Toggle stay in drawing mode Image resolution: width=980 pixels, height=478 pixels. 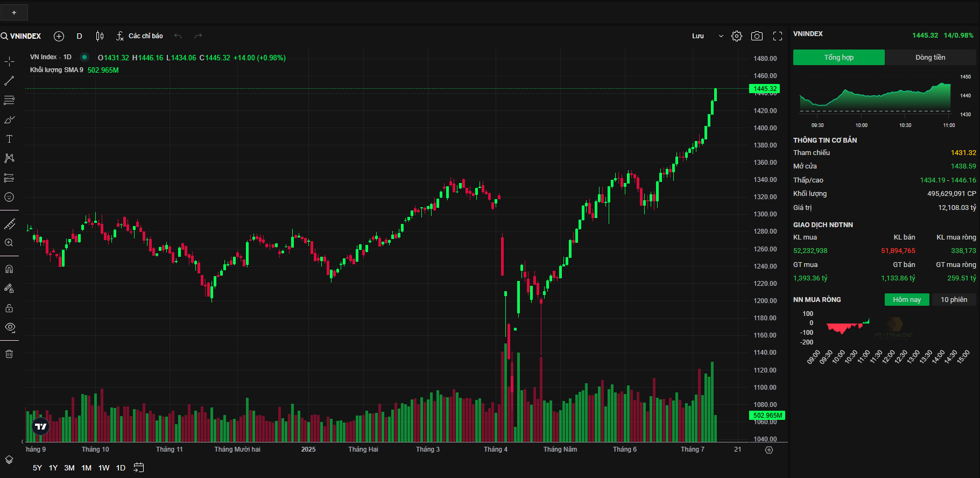(x=9, y=289)
